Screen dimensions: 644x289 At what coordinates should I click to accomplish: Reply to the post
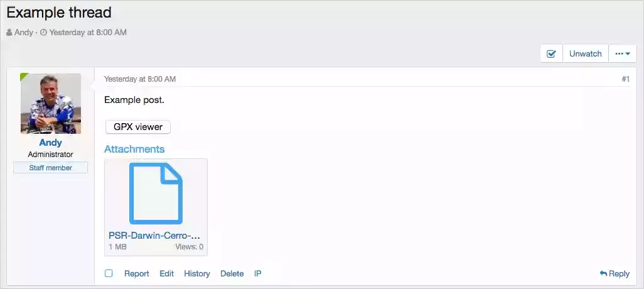(614, 274)
